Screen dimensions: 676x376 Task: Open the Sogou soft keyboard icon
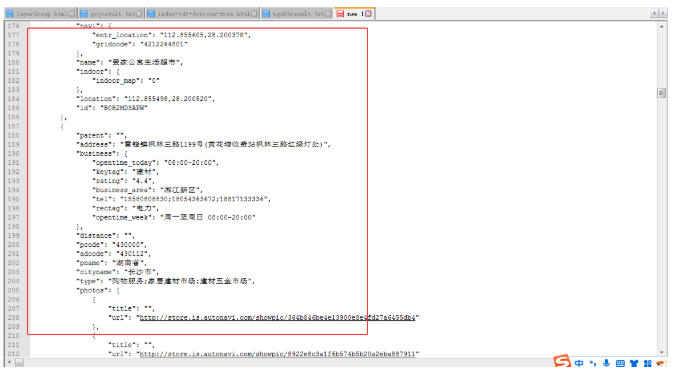620,363
